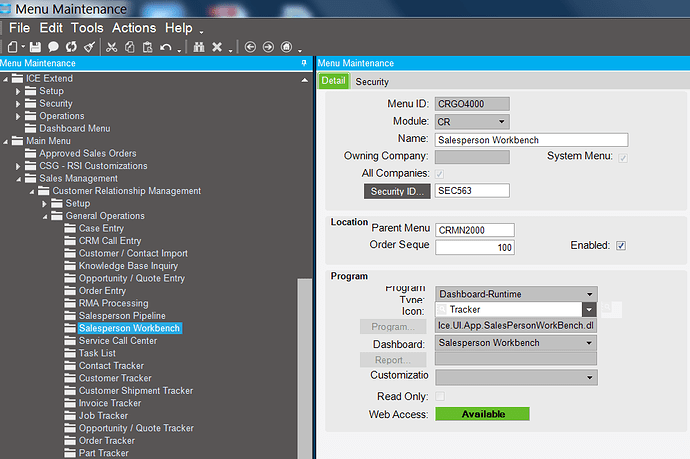Click the Copy pages icon
This screenshot has width=690, height=459.
point(129,47)
